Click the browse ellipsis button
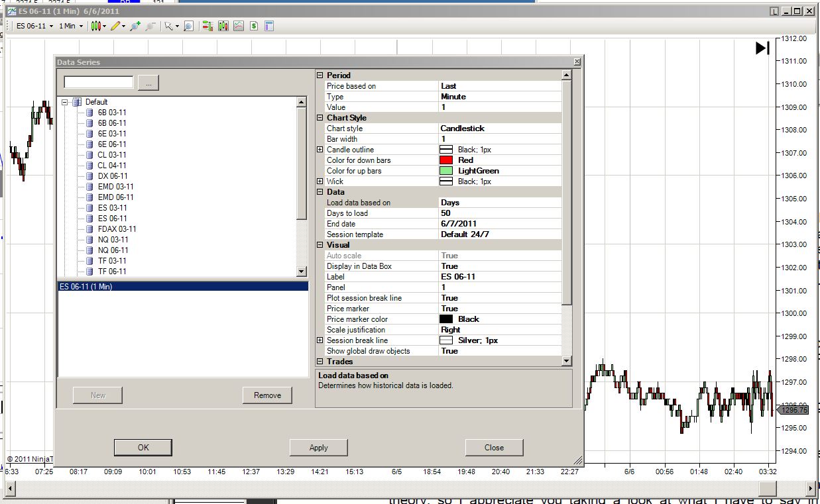This screenshot has height=504, width=820. pyautogui.click(x=148, y=83)
